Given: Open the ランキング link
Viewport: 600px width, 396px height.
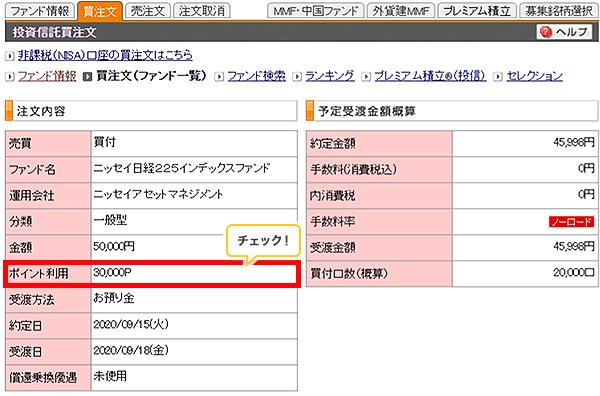Looking at the screenshot, I should pos(330,76).
